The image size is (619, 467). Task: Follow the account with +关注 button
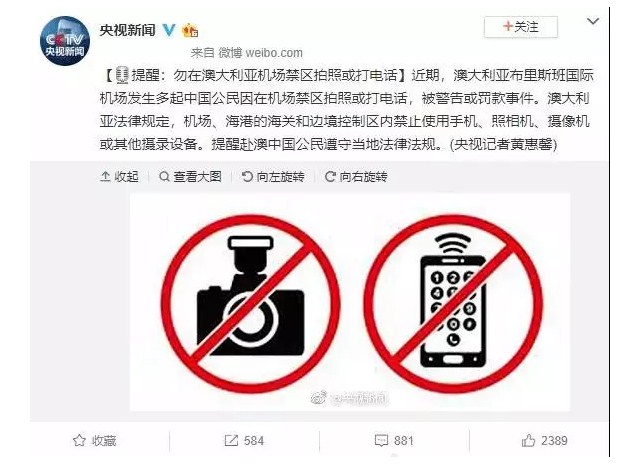(521, 27)
